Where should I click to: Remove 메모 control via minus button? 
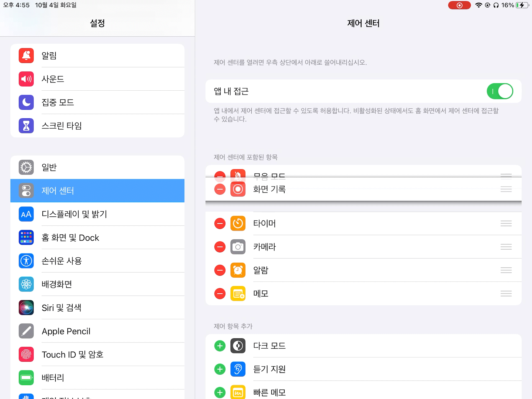[220, 293]
